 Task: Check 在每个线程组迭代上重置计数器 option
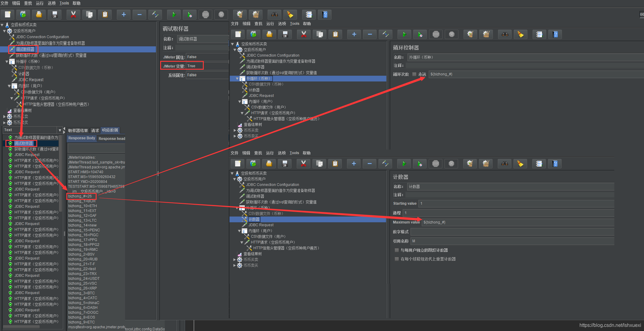[397, 259]
